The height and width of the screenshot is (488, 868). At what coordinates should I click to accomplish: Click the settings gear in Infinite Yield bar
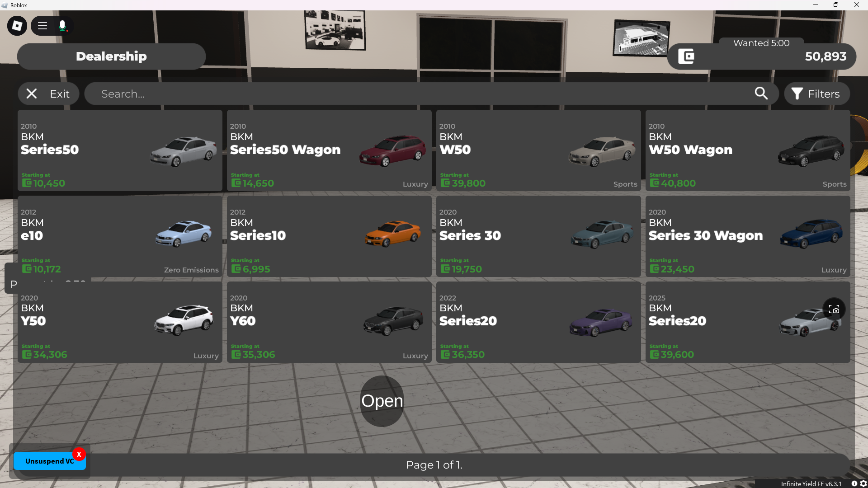(863, 483)
